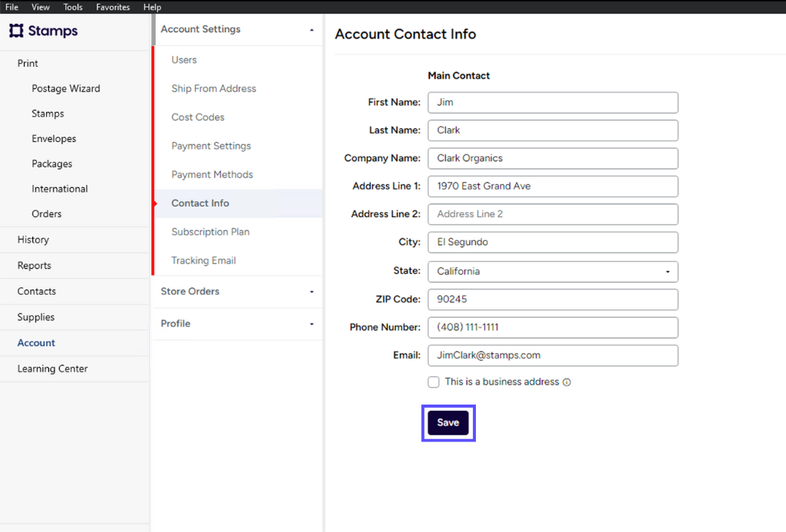Open Learning Center in the sidebar
Image resolution: width=786 pixels, height=532 pixels.
(x=74, y=368)
